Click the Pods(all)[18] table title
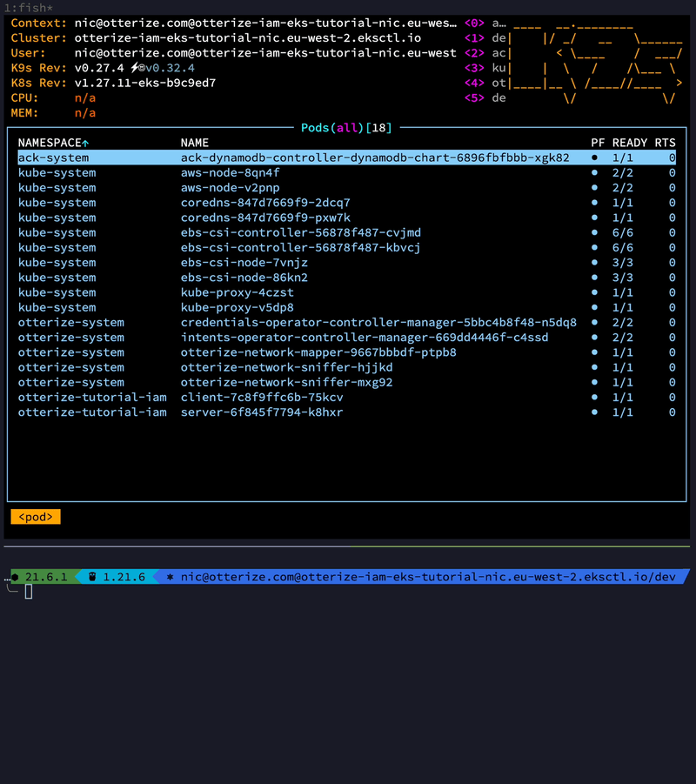The image size is (696, 784). click(x=346, y=128)
